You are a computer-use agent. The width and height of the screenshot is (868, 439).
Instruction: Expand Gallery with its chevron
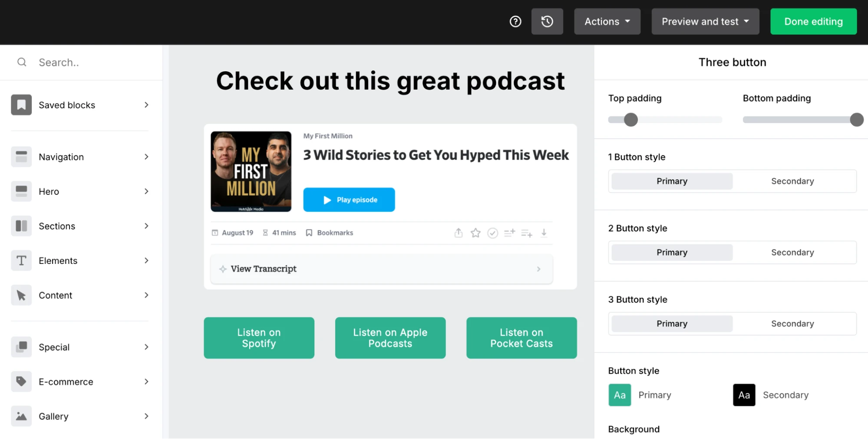146,416
